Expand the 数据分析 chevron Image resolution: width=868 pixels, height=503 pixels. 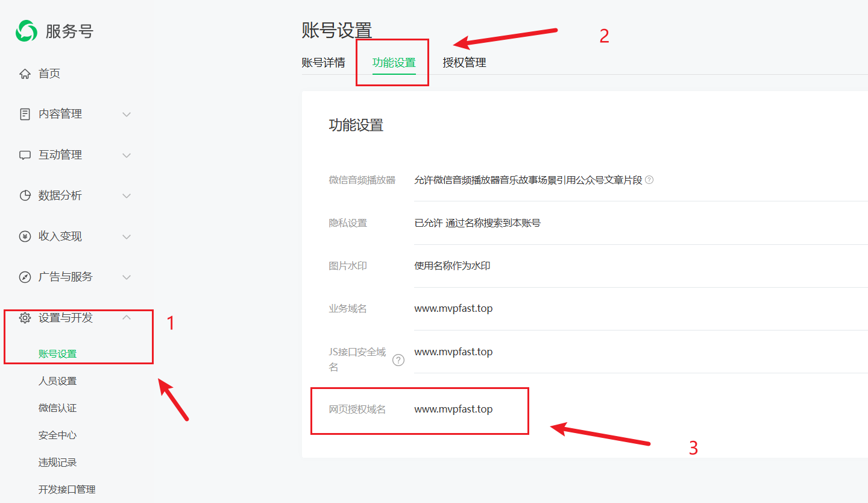click(x=127, y=195)
